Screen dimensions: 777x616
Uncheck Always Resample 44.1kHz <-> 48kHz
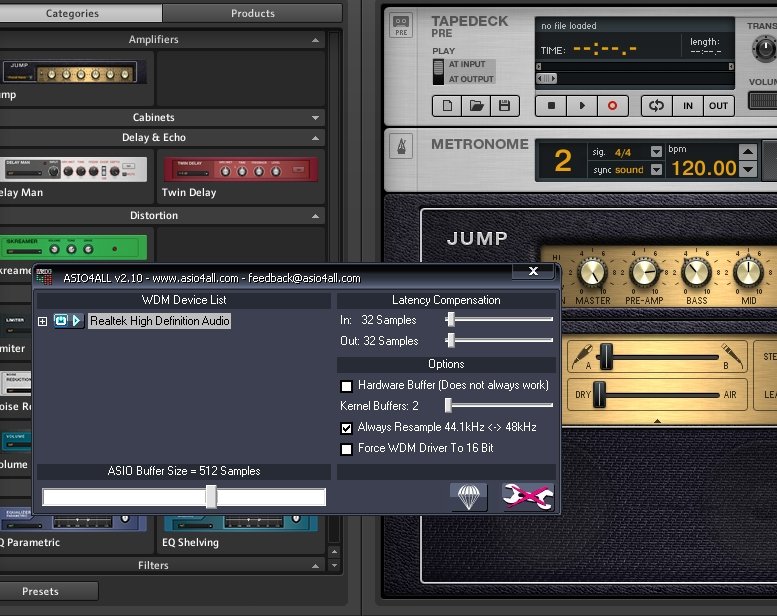(x=346, y=428)
